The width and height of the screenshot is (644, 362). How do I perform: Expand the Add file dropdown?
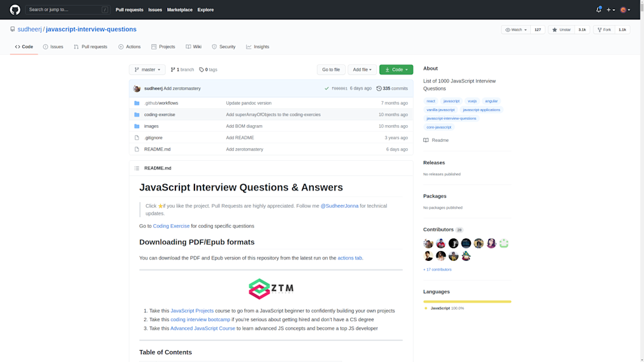click(x=362, y=70)
